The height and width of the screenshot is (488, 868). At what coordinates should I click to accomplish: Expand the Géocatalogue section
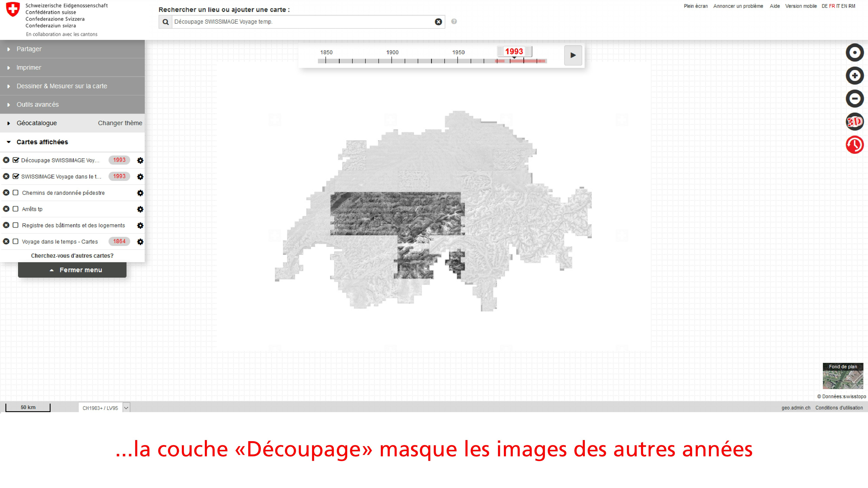coord(36,123)
